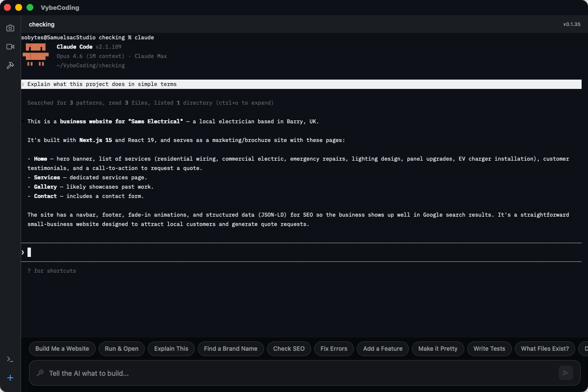Viewport: 588px width, 392px height.
Task: Click the Claude Code mascot logo
Action: pyautogui.click(x=36, y=55)
